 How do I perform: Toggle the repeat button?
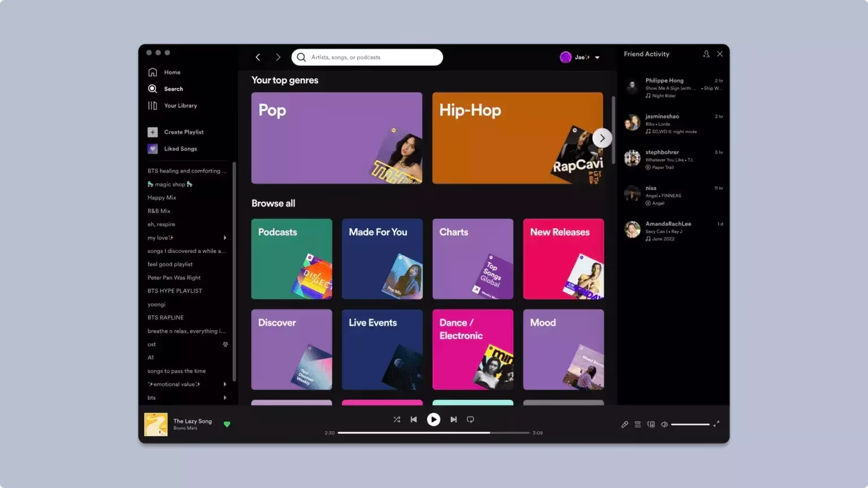pos(470,420)
